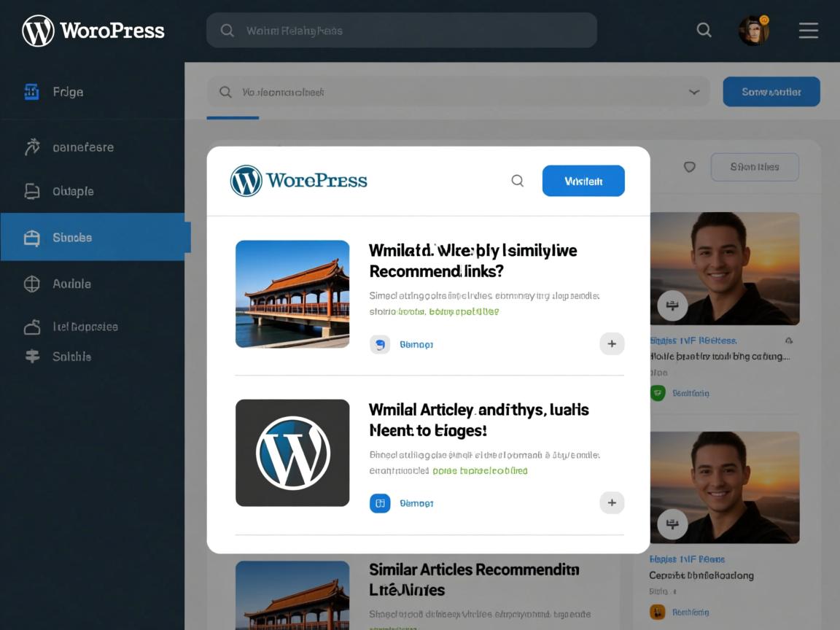Click the globe icon in the sidebar
The image size is (840, 630).
(x=32, y=284)
